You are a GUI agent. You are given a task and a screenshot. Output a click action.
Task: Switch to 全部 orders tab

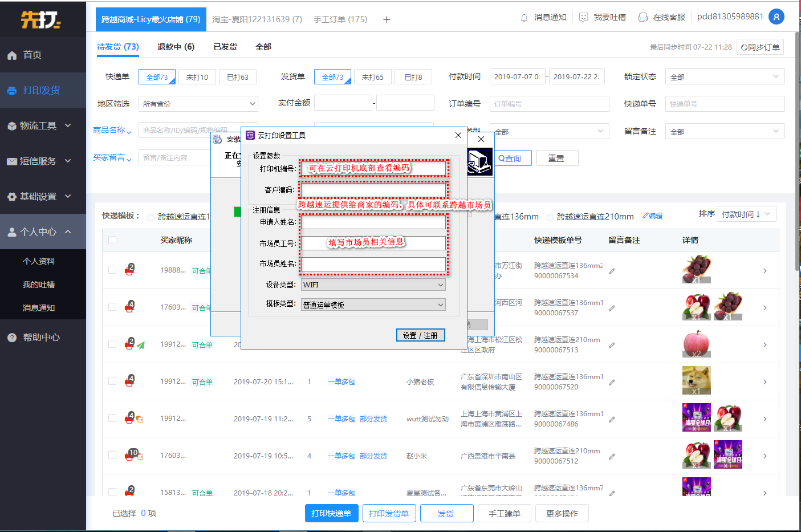click(263, 47)
